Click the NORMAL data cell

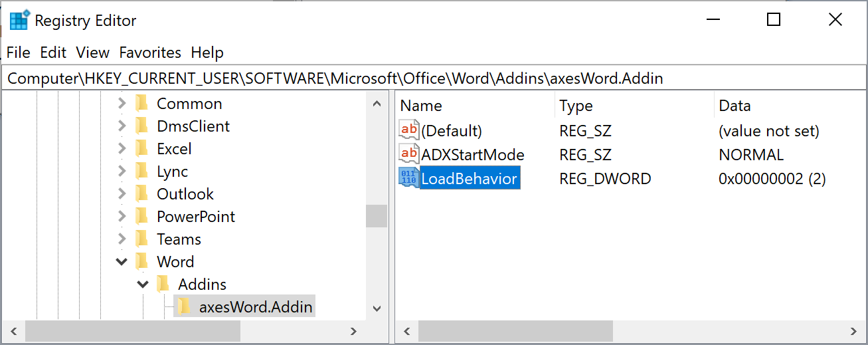tap(751, 155)
